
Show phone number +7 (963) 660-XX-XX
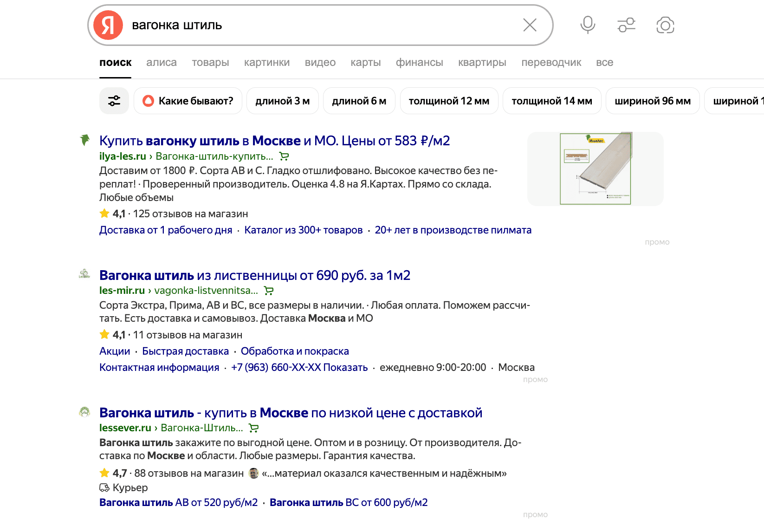click(299, 368)
